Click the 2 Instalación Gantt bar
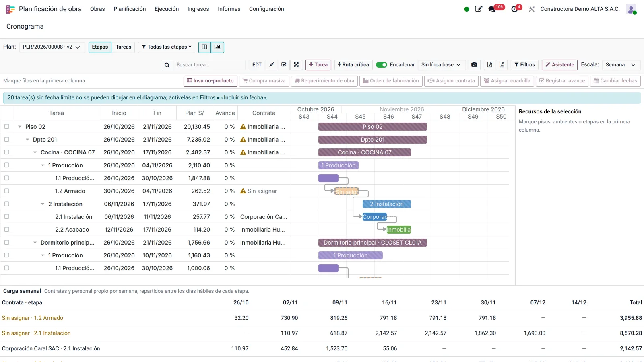Screen dimensions: 644x362 coord(387,204)
